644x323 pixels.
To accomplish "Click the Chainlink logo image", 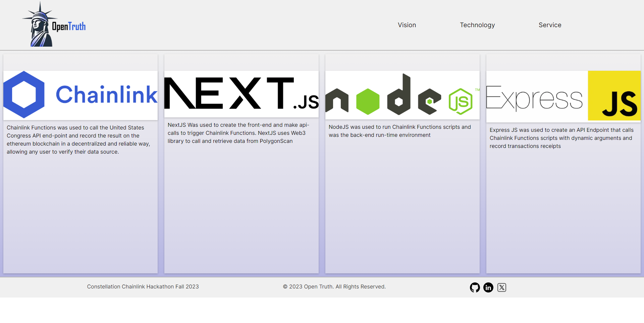I will click(x=80, y=95).
